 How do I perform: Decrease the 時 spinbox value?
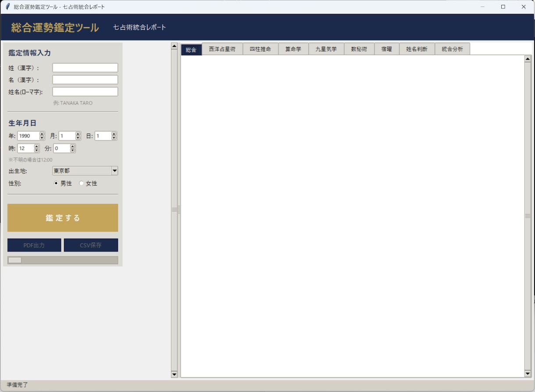point(37,150)
